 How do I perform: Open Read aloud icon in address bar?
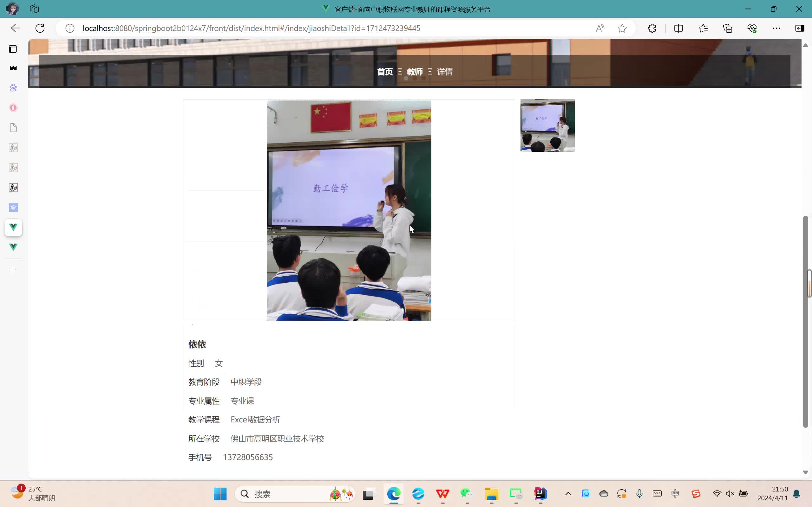pyautogui.click(x=600, y=28)
